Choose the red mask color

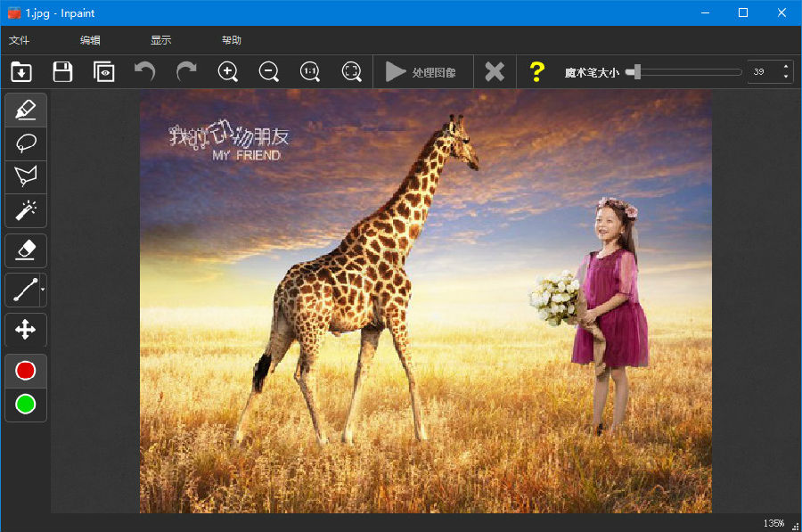26,371
